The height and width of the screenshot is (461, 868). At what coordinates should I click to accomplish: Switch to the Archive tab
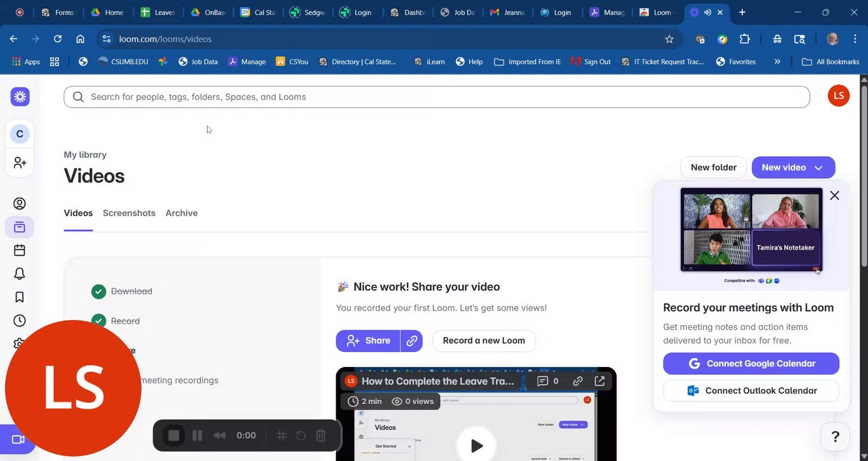(181, 213)
